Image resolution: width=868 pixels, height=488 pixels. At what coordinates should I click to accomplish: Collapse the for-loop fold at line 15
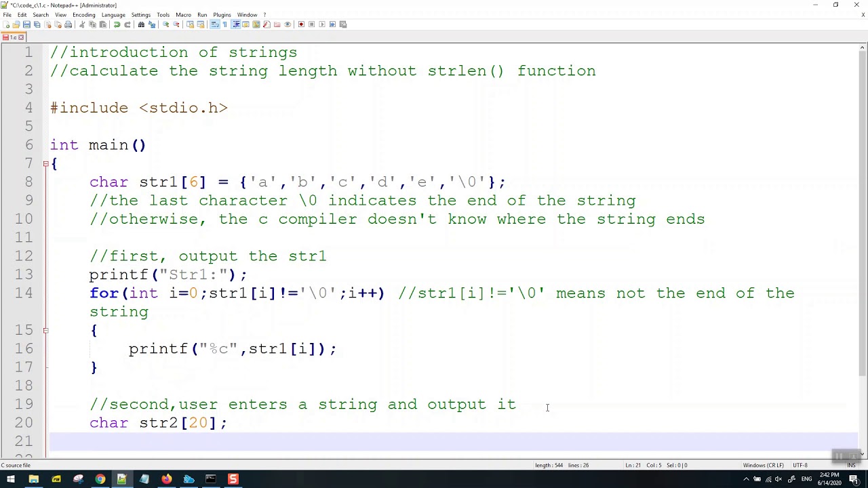click(45, 330)
